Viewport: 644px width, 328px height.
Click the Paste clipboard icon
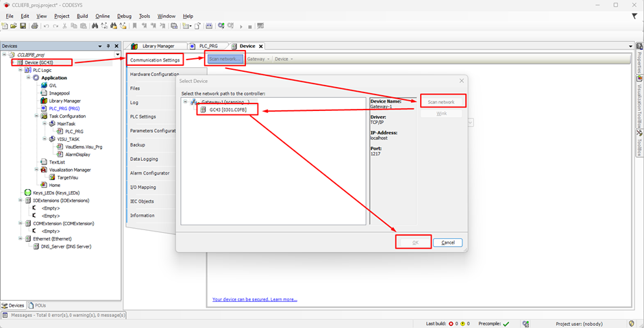[x=84, y=26]
